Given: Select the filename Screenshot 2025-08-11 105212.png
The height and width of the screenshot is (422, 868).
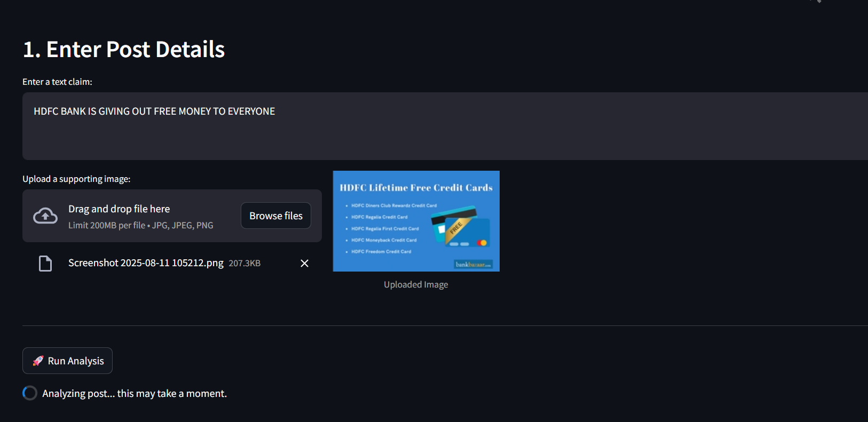Looking at the screenshot, I should [146, 262].
